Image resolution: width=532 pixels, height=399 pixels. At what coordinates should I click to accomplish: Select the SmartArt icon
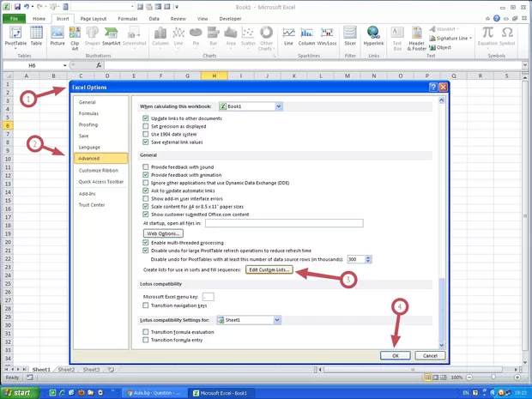pyautogui.click(x=112, y=34)
